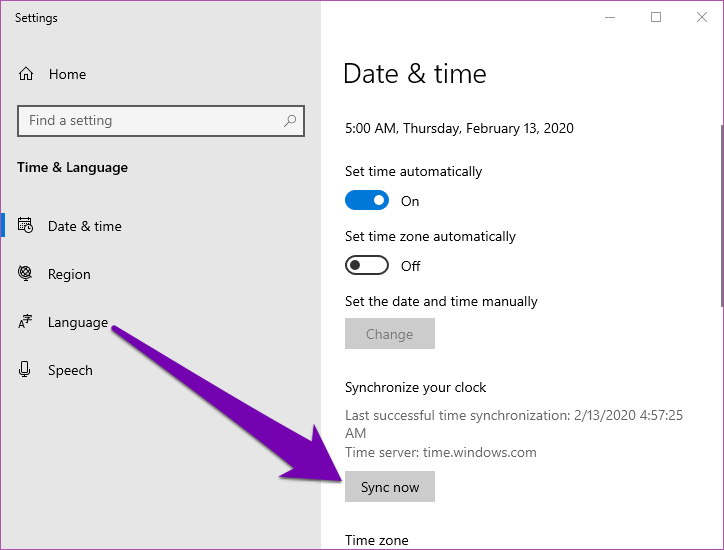Image resolution: width=724 pixels, height=550 pixels.
Task: Enable Set time zone automatically
Action: 367,265
